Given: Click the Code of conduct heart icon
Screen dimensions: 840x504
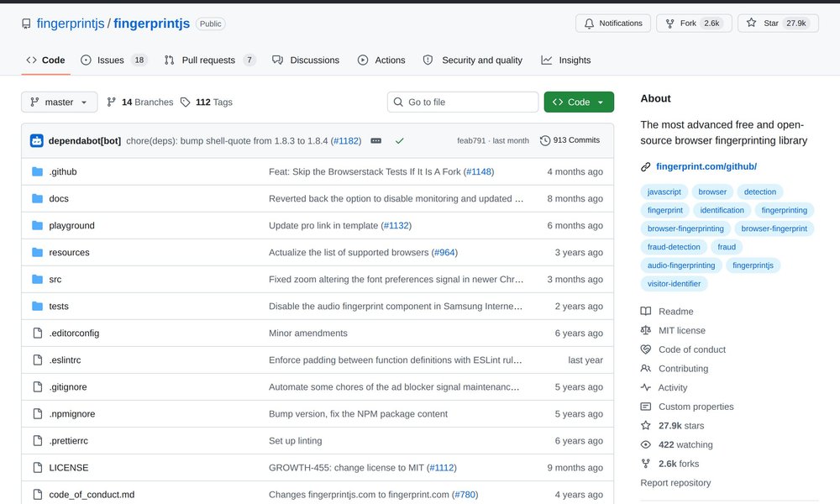Looking at the screenshot, I should coord(645,349).
